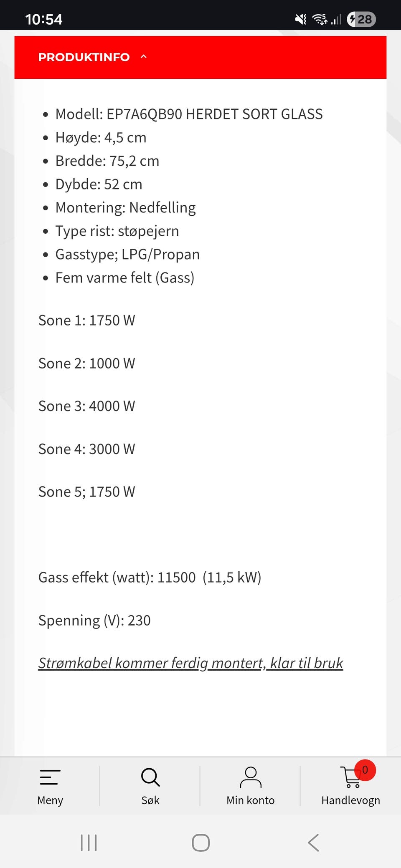Tap the battery level indicator
The image size is (401, 868).
pos(361,19)
